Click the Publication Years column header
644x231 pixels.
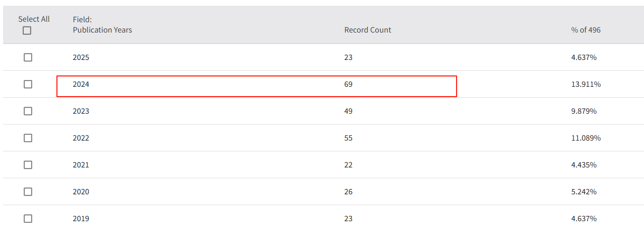(102, 30)
